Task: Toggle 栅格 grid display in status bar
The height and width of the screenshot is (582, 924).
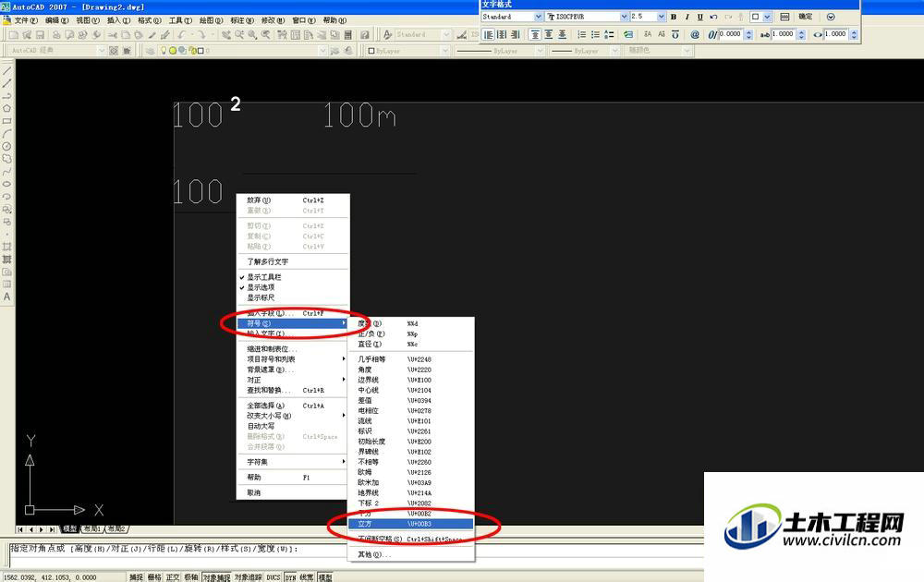Action: click(154, 577)
